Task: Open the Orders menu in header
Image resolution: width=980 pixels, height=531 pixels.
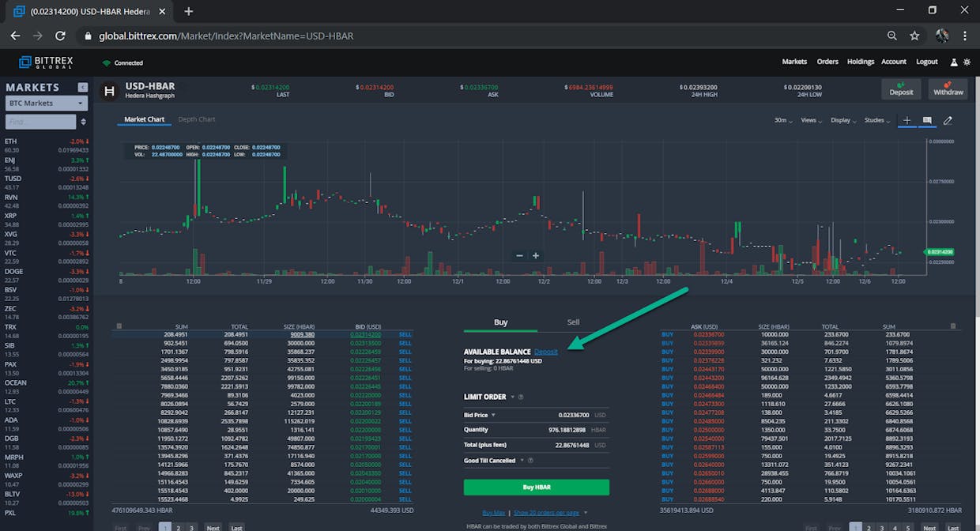Action: coord(827,62)
